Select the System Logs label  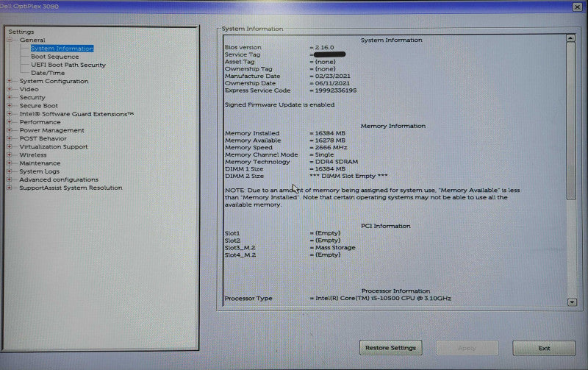click(40, 171)
